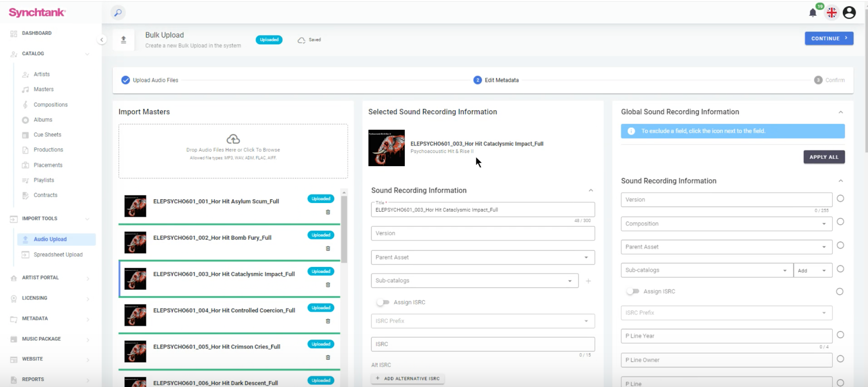Click the ISRC input field
Viewport: 868px width, 387px height.
click(x=482, y=344)
